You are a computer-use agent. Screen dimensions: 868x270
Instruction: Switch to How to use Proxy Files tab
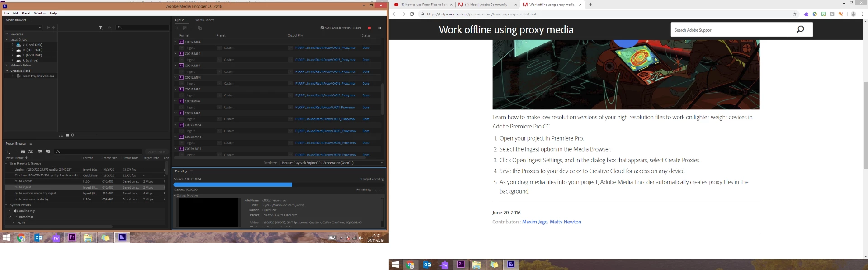(423, 5)
